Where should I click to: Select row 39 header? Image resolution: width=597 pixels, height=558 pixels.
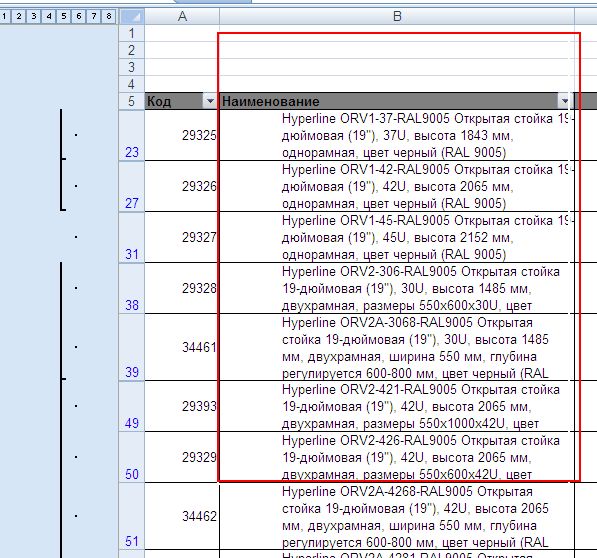[x=132, y=347]
